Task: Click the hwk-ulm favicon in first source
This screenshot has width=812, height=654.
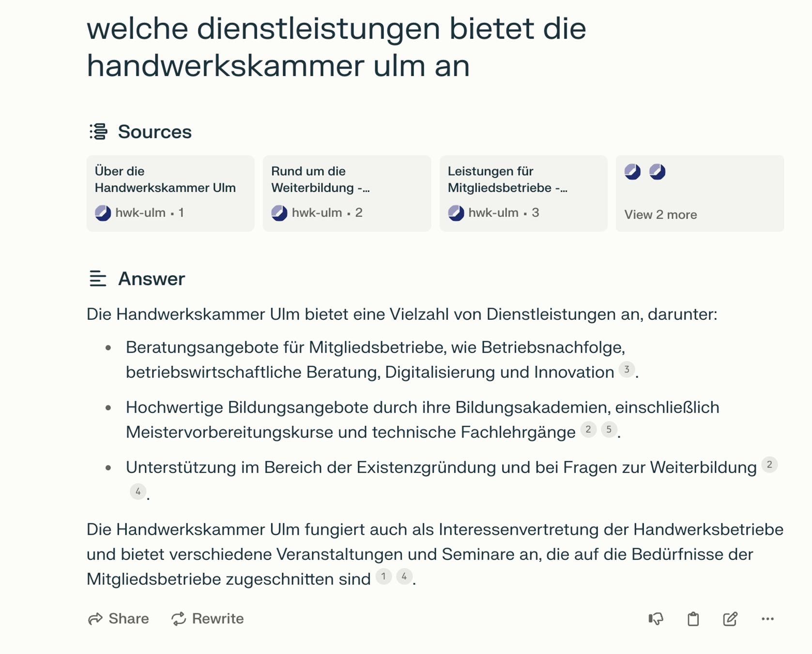Action: click(x=103, y=213)
